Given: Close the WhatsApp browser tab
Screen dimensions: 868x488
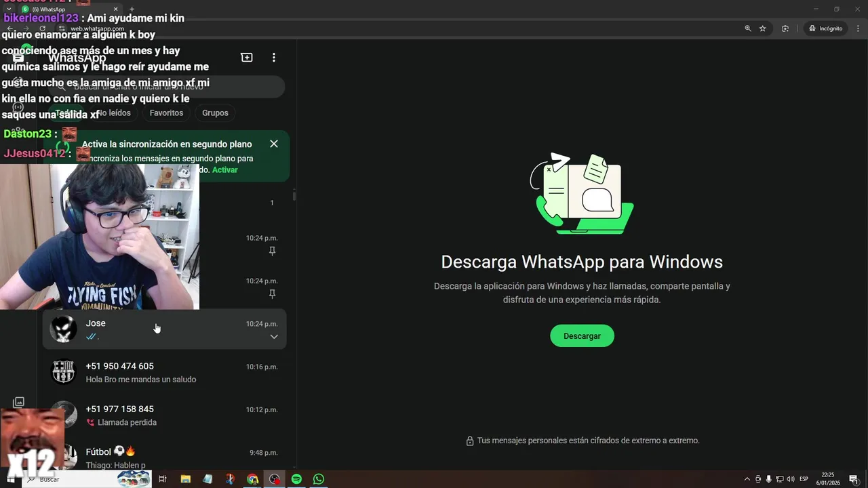Looking at the screenshot, I should click(x=115, y=9).
